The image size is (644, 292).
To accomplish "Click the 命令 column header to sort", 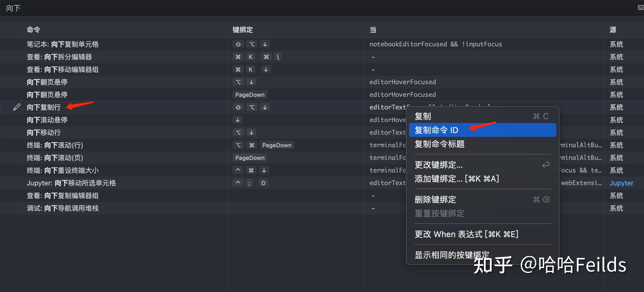I will [x=33, y=29].
